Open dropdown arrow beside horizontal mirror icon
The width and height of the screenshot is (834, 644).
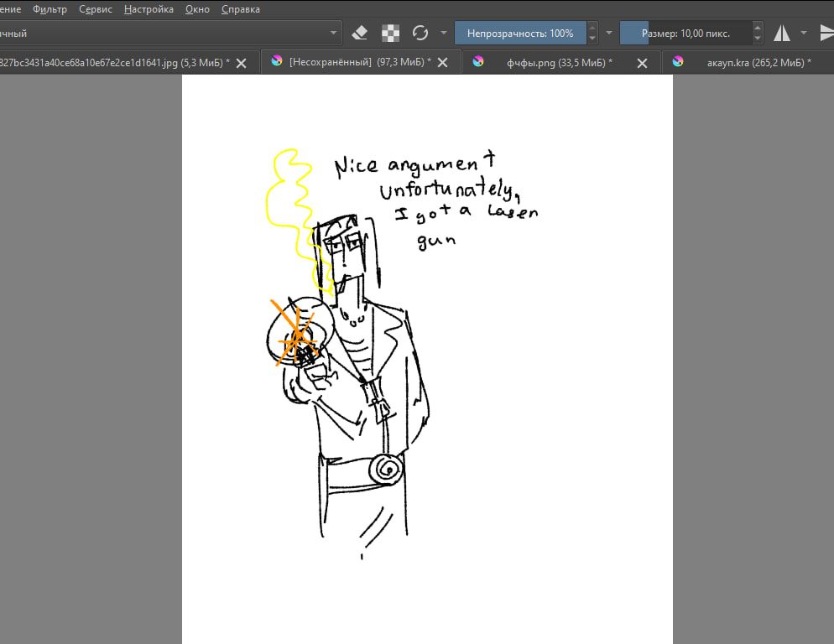pos(804,34)
